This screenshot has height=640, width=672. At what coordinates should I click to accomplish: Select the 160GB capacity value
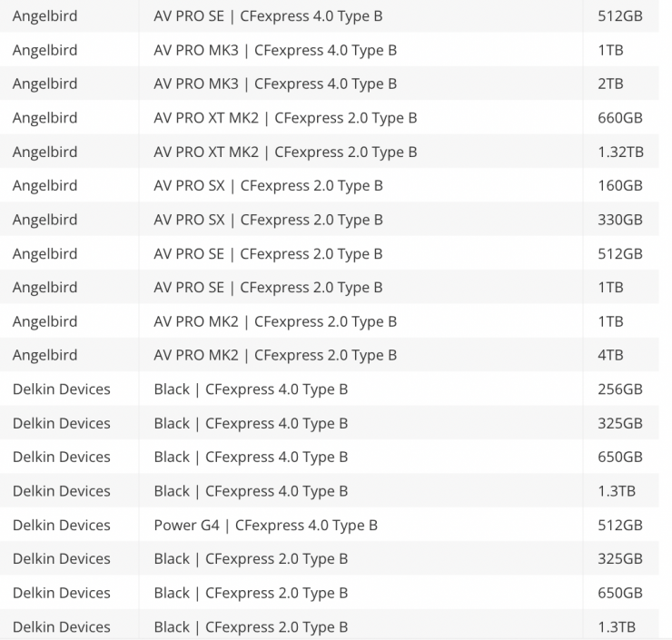[620, 185]
